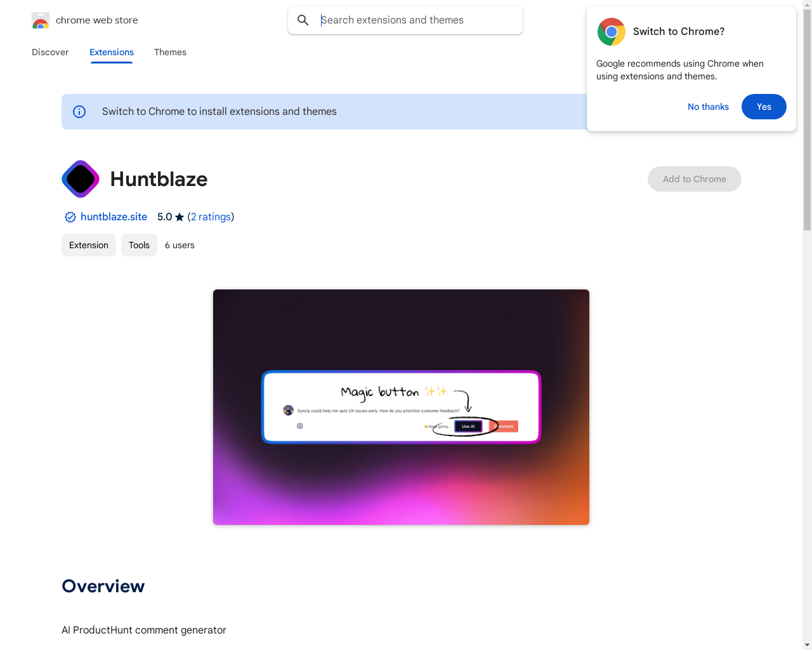812x650 pixels.
Task: Click the page vertical scrollbar thumb
Action: [x=807, y=121]
